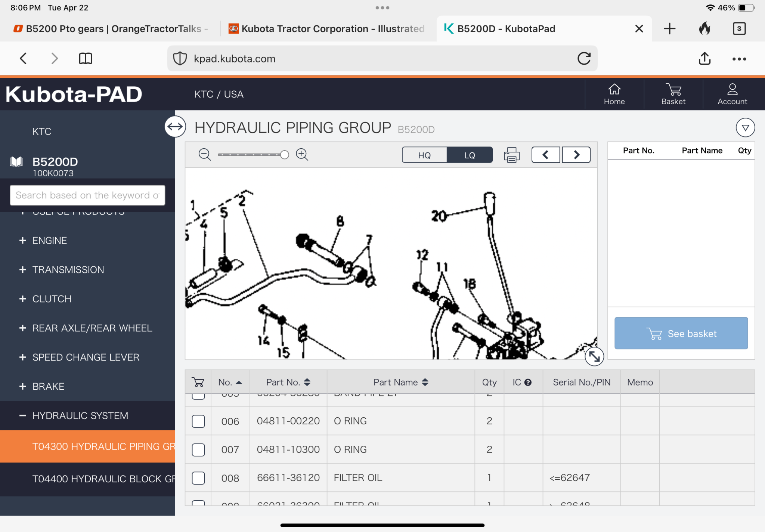Switch to Kubota Tractor Corporation tab
The width and height of the screenshot is (765, 532).
coord(329,29)
